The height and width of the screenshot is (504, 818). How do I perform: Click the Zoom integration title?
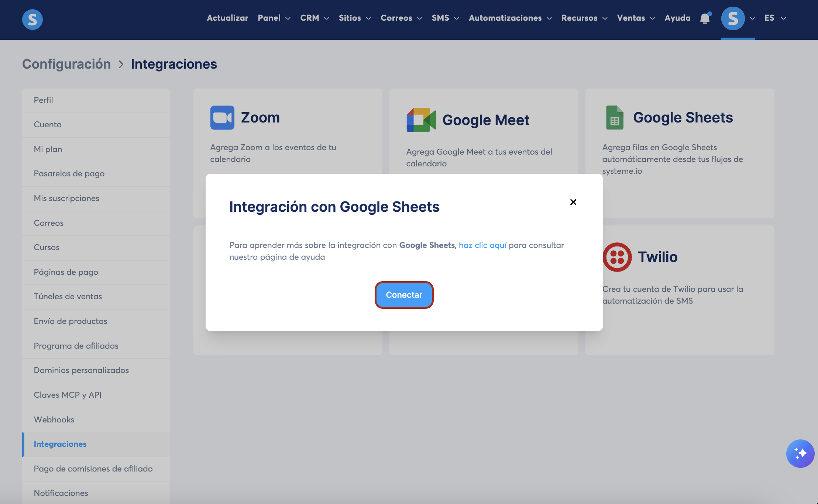coord(260,118)
